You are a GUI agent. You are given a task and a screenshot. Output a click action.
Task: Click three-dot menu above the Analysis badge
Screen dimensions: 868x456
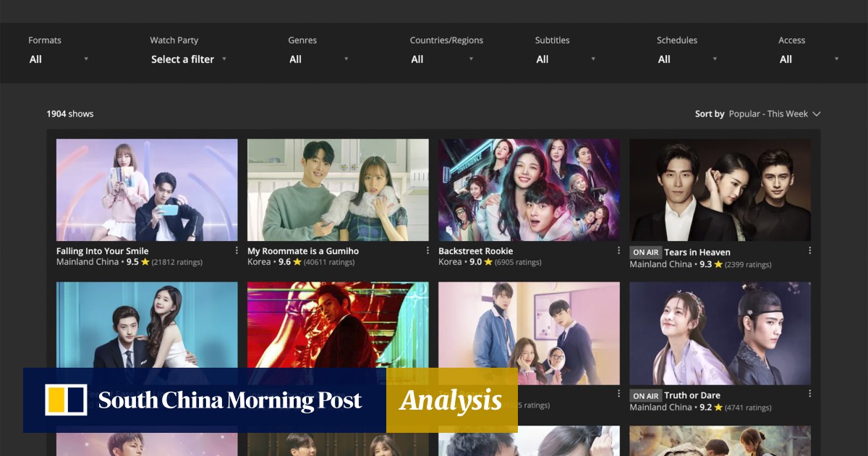pyautogui.click(x=618, y=394)
